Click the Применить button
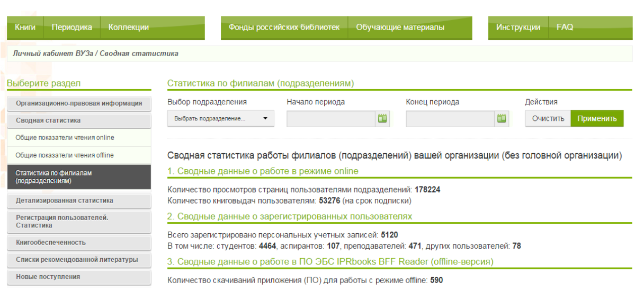 coord(597,119)
